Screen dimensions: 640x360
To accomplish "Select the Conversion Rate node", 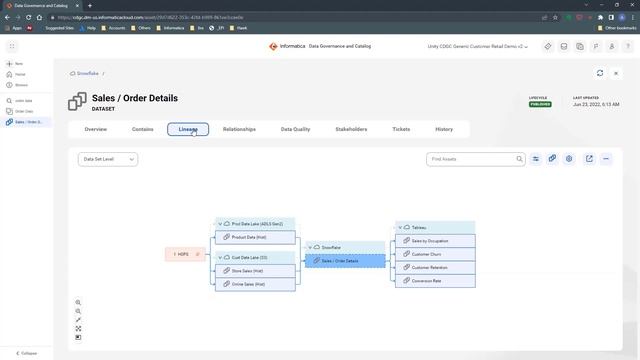I will click(x=435, y=281).
